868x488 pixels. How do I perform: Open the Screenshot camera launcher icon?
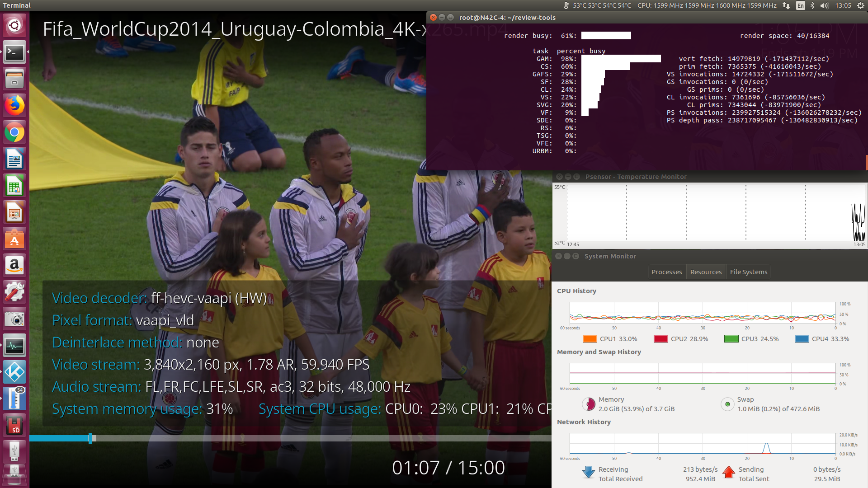coord(14,319)
